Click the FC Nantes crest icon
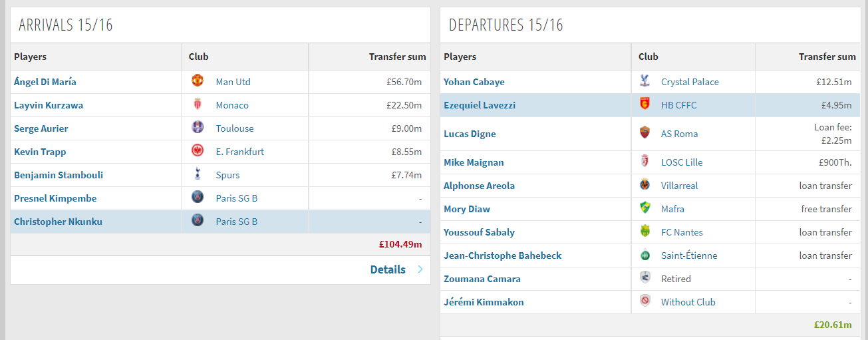868x340 pixels. point(644,232)
